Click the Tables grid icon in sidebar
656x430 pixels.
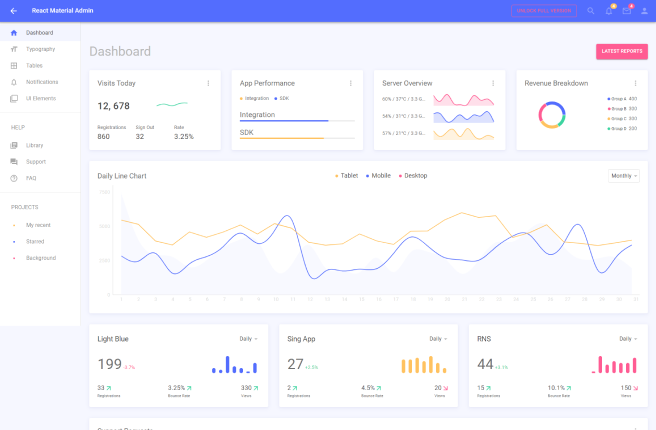[x=14, y=65]
